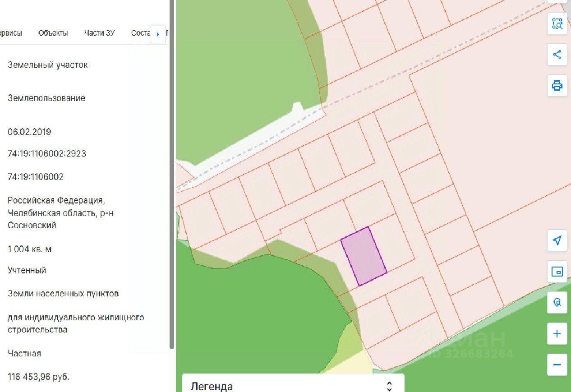
Task: Click the Земельный участок text
Action: pos(48,65)
